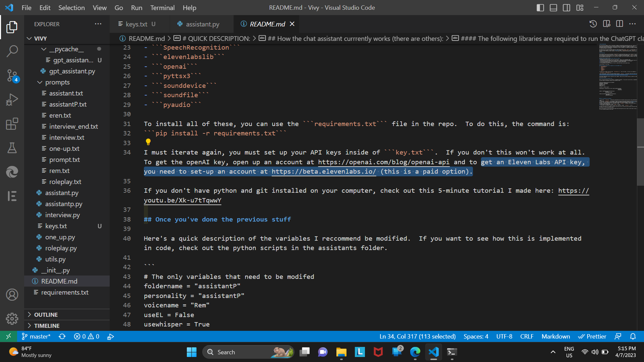Toggle the primary sidebar visibility

[x=540, y=7]
